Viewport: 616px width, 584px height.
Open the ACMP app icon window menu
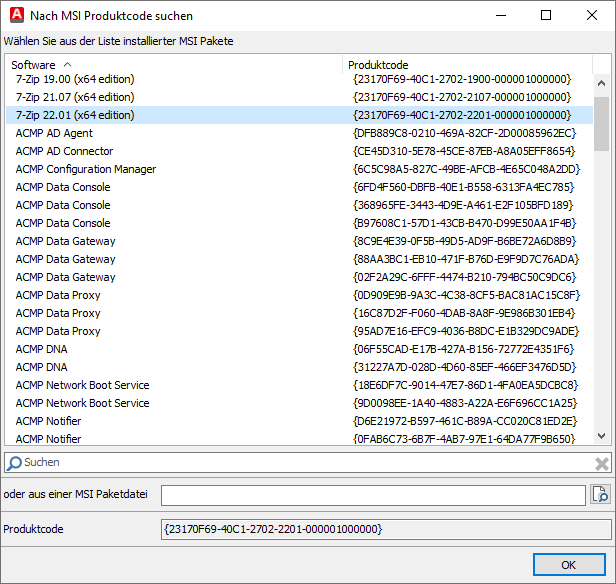click(15, 16)
